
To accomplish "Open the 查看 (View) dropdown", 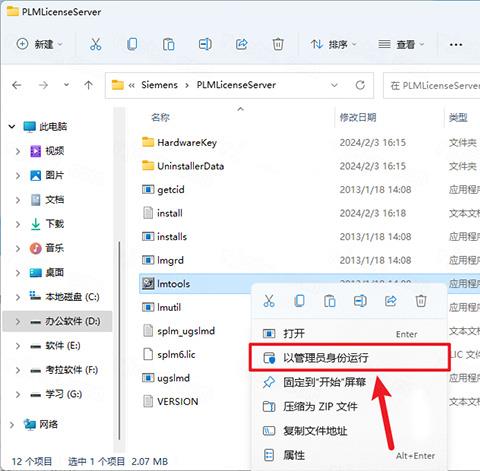I will pos(401,44).
